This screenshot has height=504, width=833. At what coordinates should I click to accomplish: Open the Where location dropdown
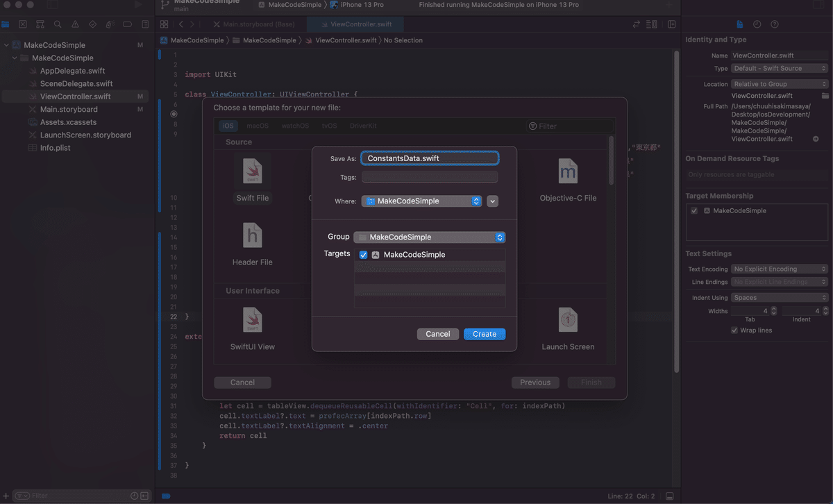click(x=421, y=201)
